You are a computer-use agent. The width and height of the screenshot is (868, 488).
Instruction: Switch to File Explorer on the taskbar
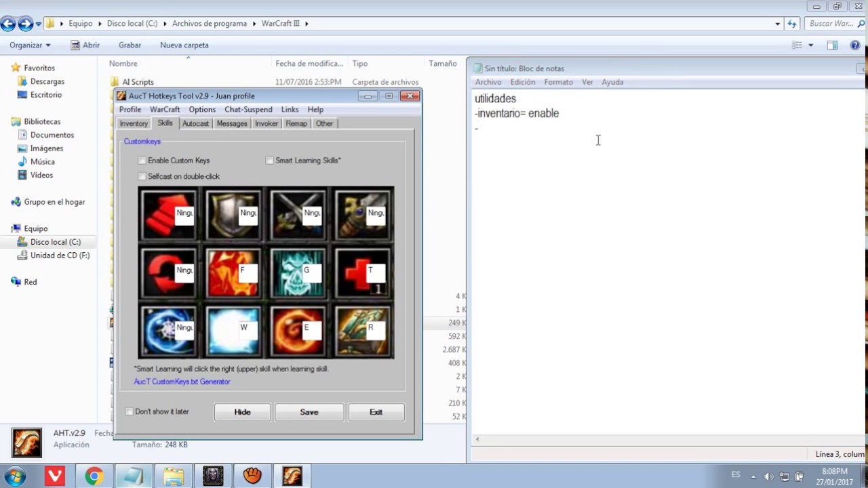coord(173,476)
